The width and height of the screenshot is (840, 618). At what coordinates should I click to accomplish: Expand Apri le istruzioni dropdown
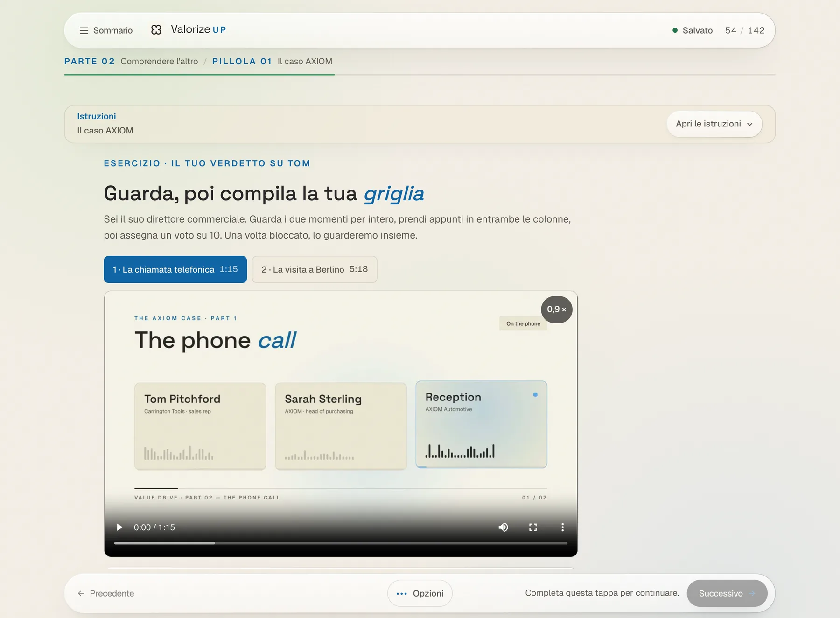point(714,124)
